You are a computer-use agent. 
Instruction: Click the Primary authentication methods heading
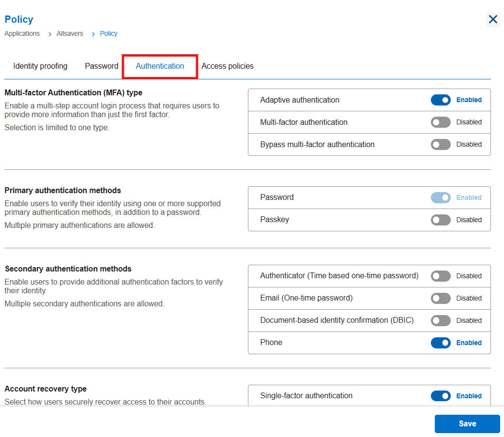[x=62, y=190]
